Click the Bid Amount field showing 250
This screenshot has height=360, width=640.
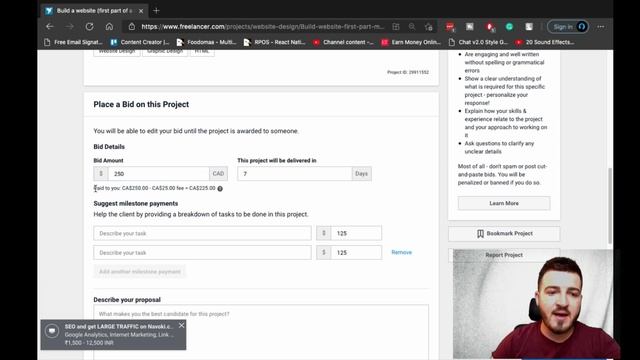(158, 174)
